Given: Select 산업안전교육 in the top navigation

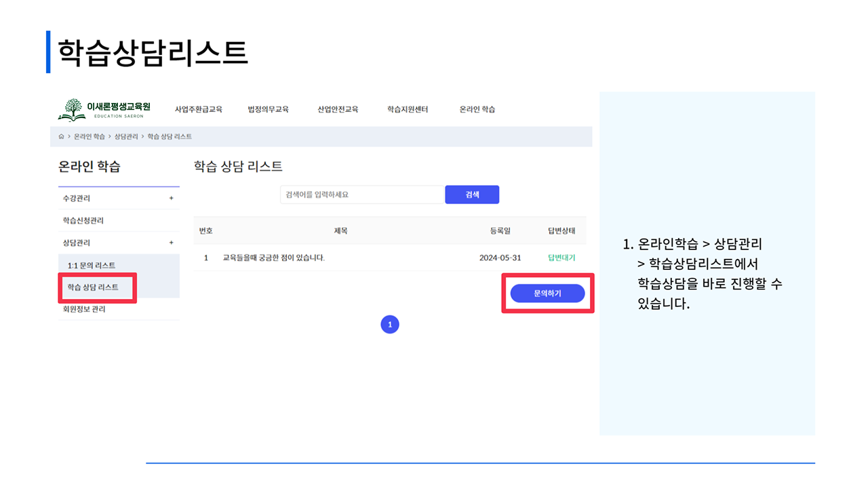Looking at the screenshot, I should [338, 109].
